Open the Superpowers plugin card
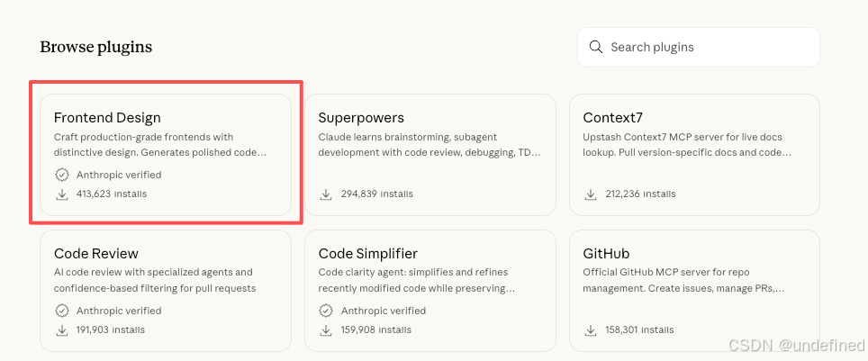Image resolution: width=868 pixels, height=361 pixels. 430,155
